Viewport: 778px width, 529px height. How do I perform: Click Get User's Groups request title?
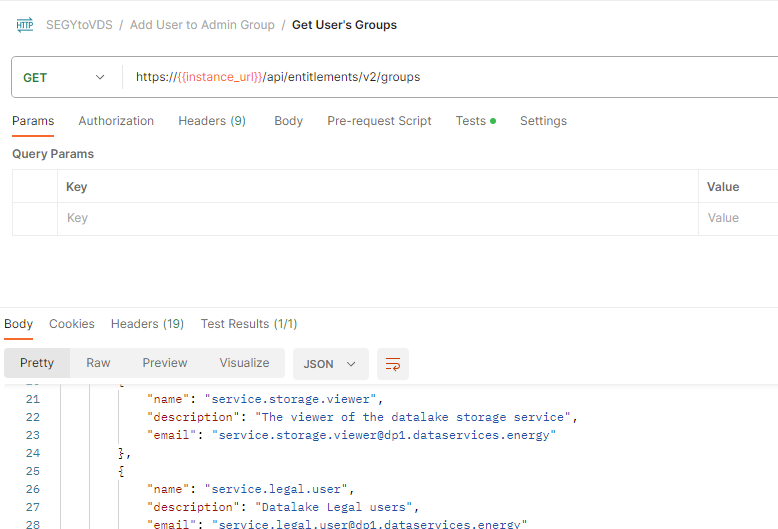[344, 25]
